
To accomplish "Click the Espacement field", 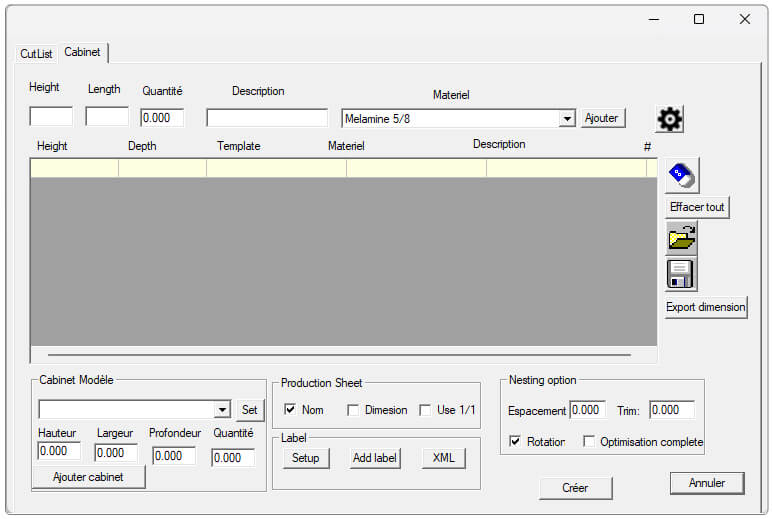I will coord(588,410).
